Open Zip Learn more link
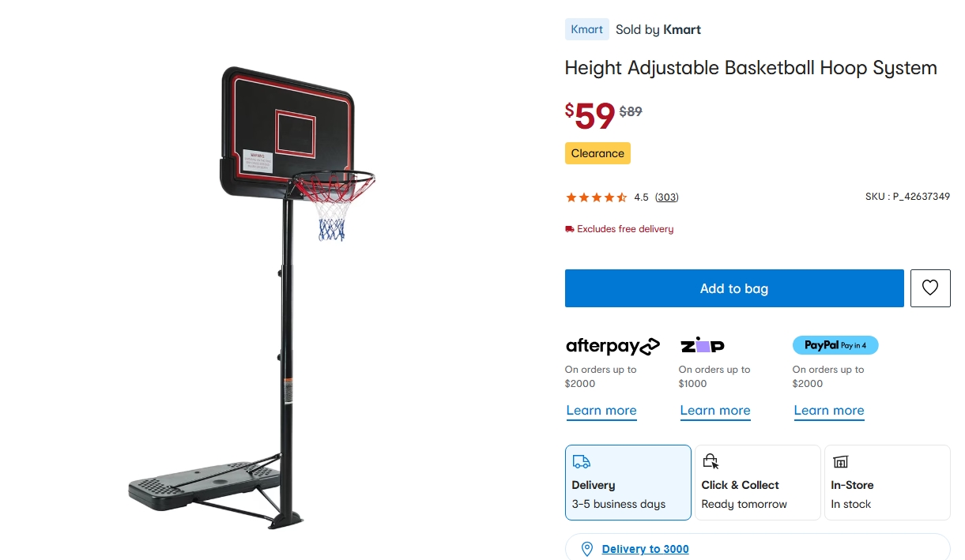Viewport: 965px width, 560px height. tap(715, 411)
